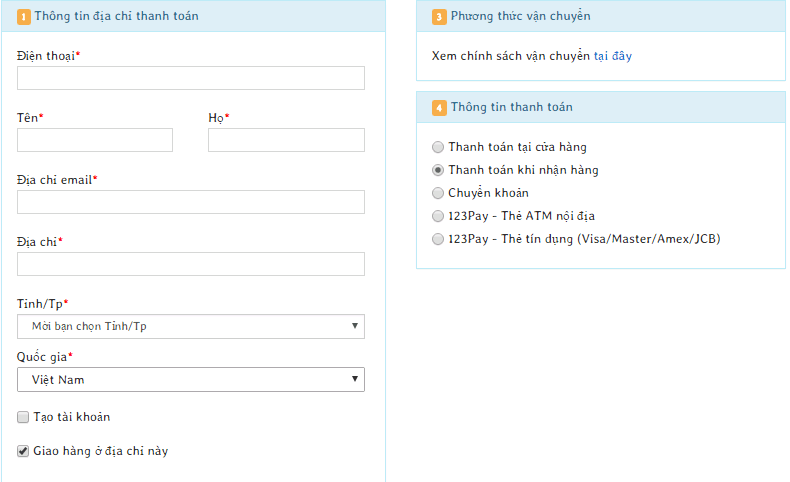This screenshot has height=482, width=790.
Task: Choose 'Thanh toán khi nhận hàng' radio button
Action: click(438, 170)
